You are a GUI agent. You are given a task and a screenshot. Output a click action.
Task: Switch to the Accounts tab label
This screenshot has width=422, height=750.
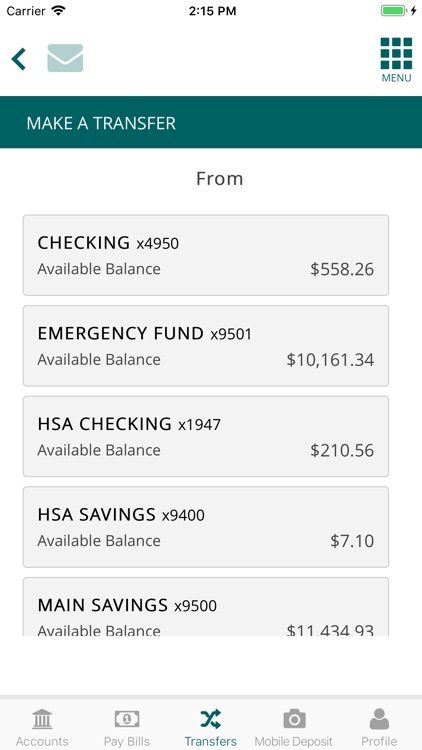tap(42, 741)
